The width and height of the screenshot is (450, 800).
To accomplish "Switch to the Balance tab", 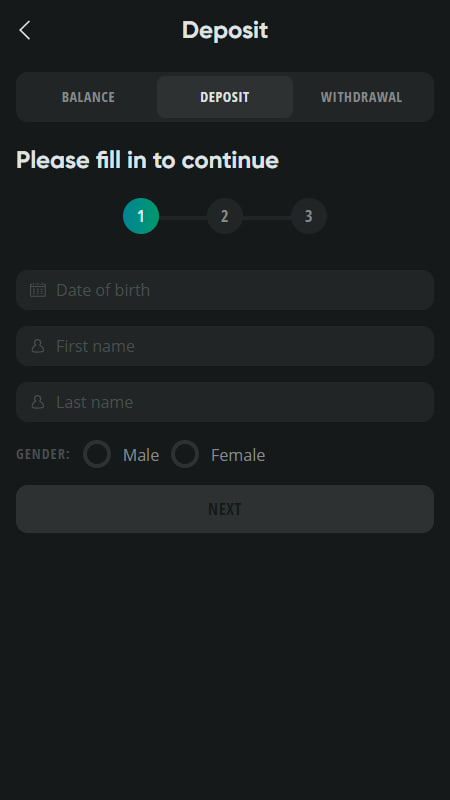I will point(88,97).
